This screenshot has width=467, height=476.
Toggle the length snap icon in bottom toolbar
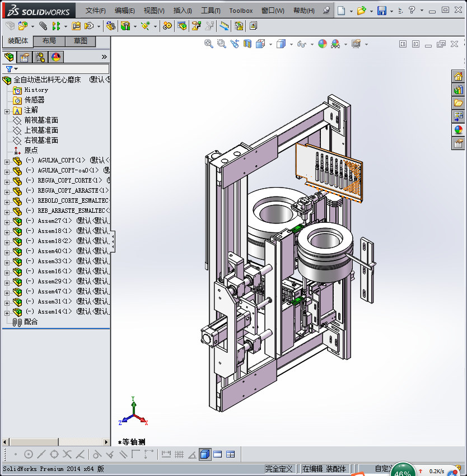(166, 454)
